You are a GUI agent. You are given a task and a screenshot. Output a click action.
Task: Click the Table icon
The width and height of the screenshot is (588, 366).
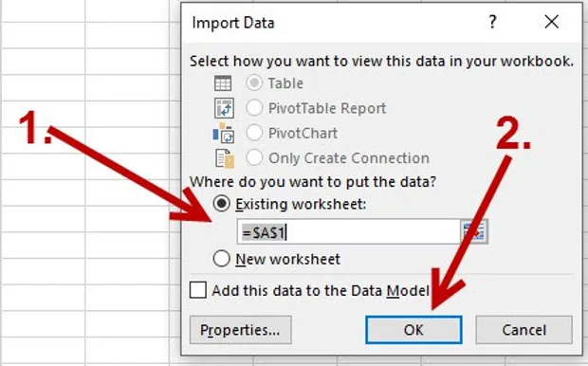[x=223, y=83]
